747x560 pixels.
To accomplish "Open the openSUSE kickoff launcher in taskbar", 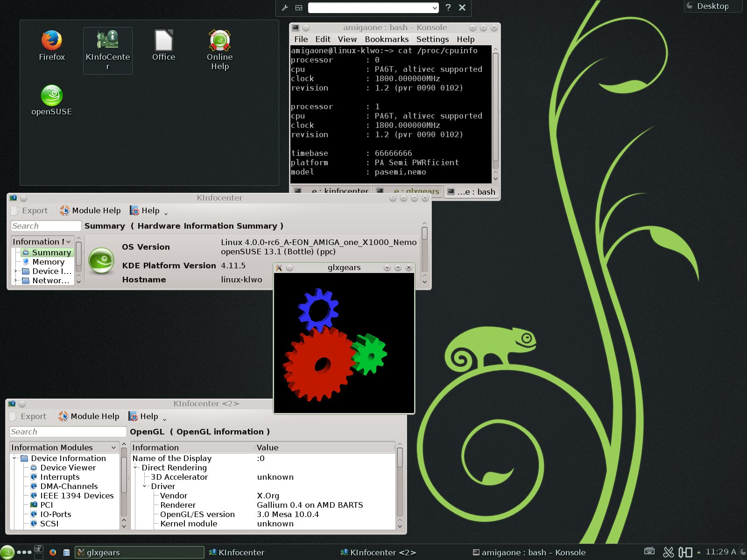I will coord(7,552).
